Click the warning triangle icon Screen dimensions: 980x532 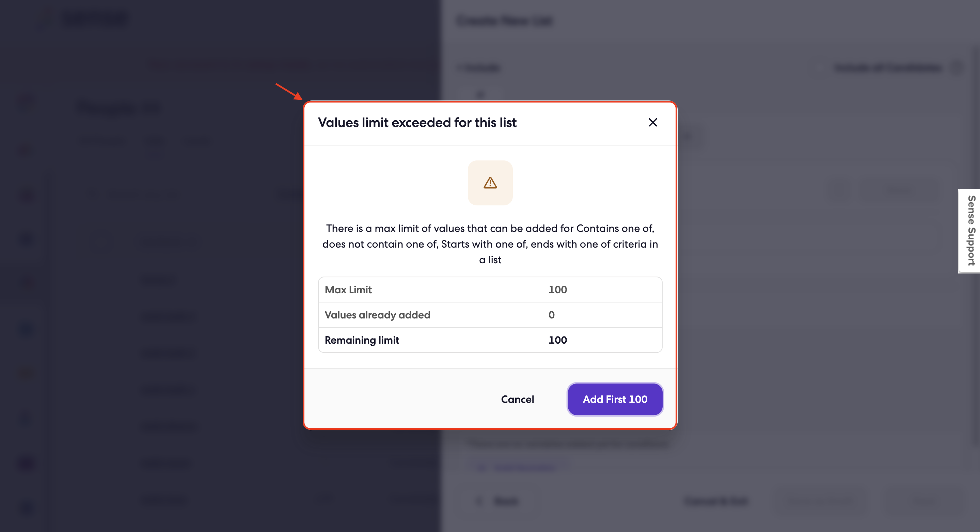click(490, 183)
